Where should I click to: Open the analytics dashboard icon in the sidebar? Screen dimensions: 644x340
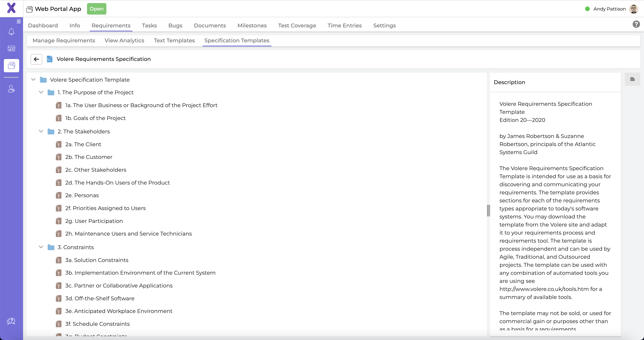[x=11, y=48]
